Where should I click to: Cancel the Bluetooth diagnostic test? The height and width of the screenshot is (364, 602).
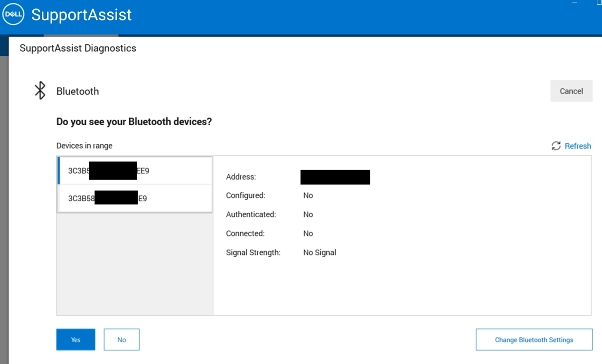click(x=571, y=91)
